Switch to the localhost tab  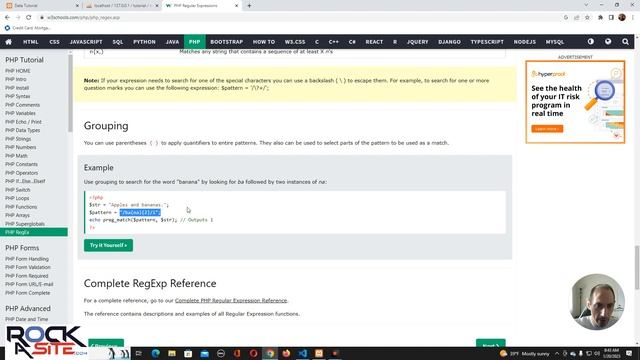click(x=122, y=6)
